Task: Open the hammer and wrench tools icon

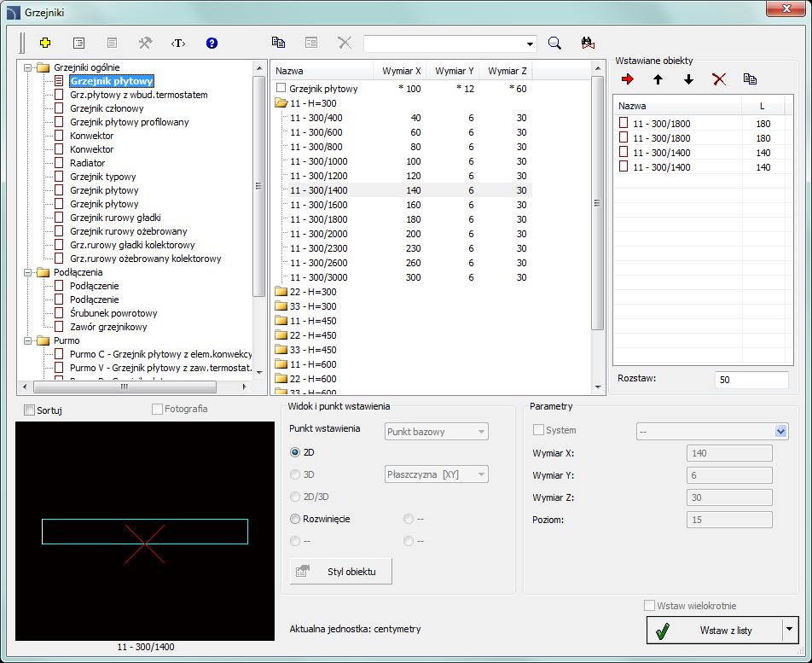Action: (x=145, y=43)
